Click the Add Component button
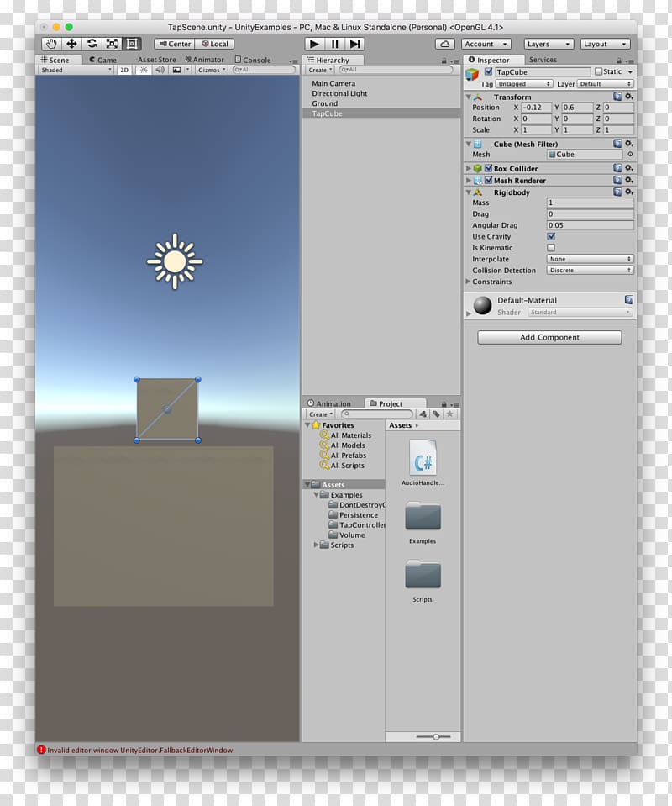 click(549, 337)
